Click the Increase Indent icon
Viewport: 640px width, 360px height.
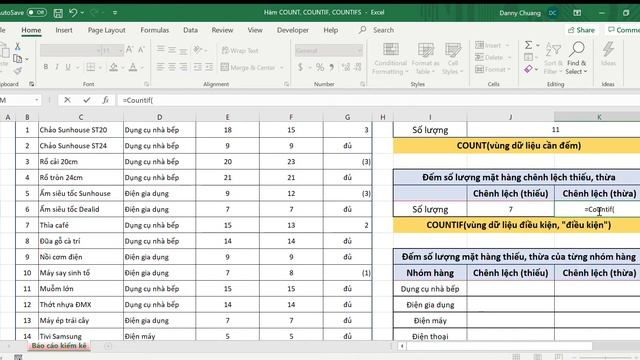point(209,67)
